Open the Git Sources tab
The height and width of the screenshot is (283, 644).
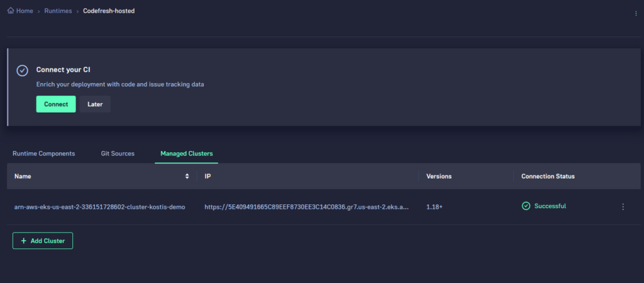(118, 153)
